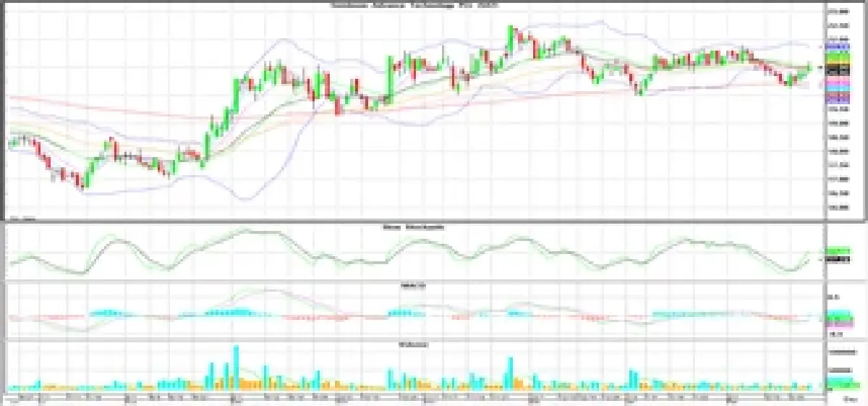Click the chart title at the top
The width and height of the screenshot is (868, 406).
(414, 4)
